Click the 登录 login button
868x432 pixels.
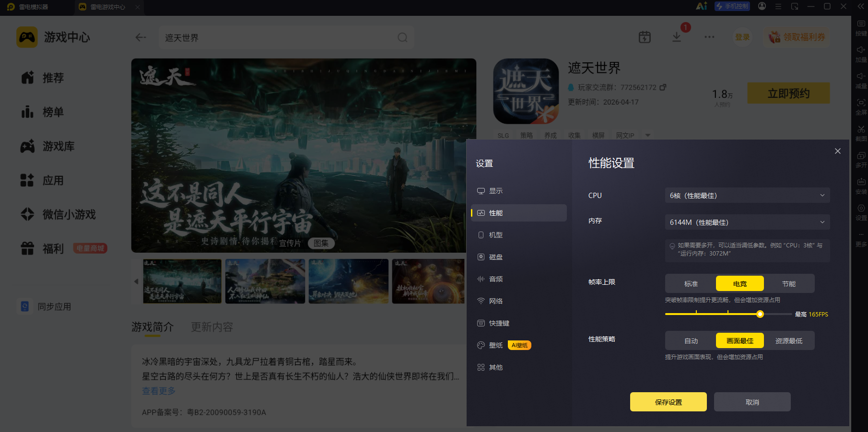pos(742,37)
